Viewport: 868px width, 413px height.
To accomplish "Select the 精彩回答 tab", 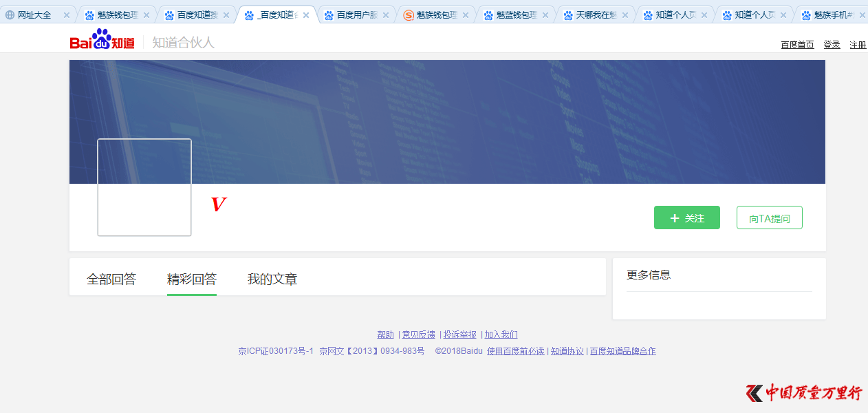I will [192, 279].
